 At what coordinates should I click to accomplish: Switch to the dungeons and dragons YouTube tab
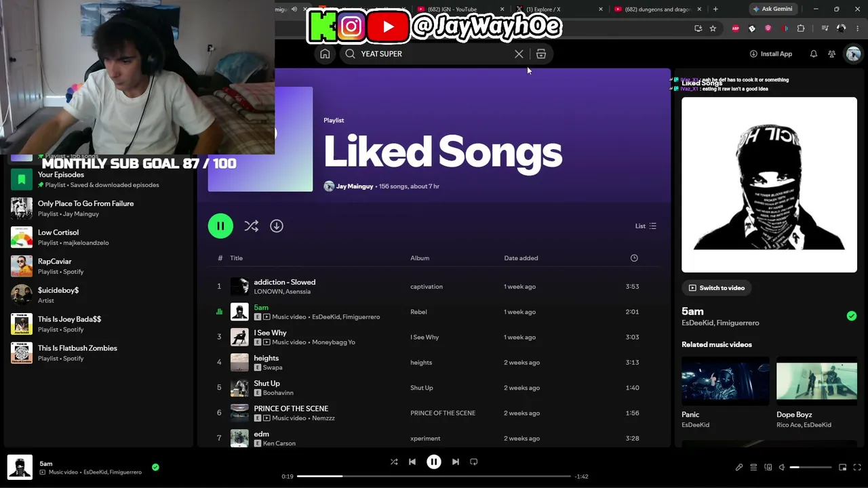(x=657, y=9)
